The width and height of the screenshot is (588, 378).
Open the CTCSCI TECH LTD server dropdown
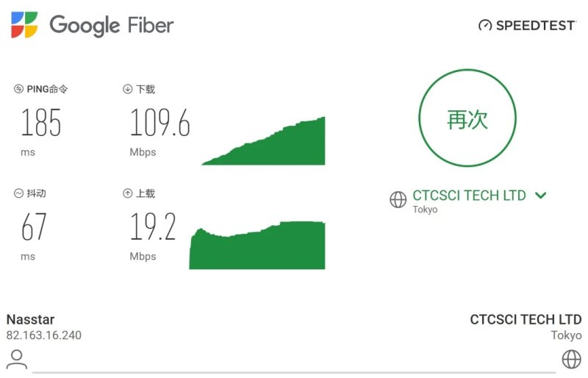pos(469,196)
